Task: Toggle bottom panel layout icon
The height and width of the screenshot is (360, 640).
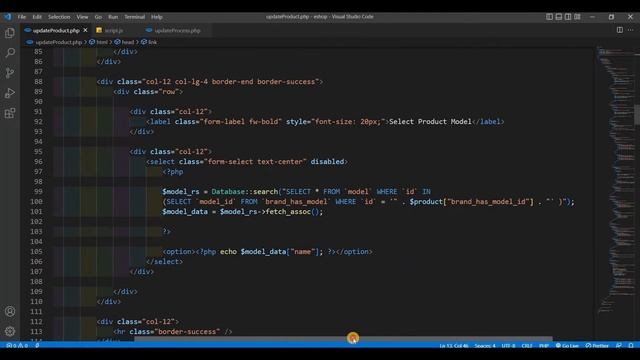Action: [559, 17]
